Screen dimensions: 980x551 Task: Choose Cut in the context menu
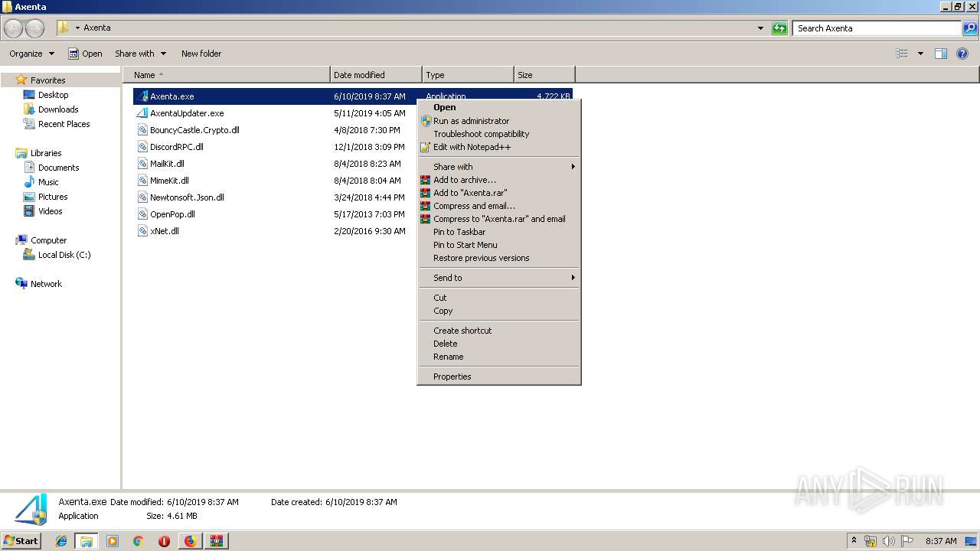pos(499,298)
